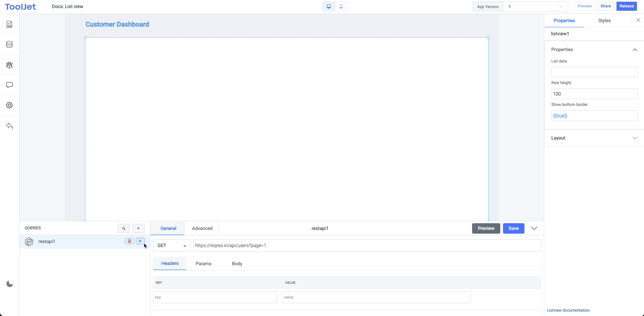This screenshot has width=644, height=316.
Task: Switch to mobile layout view
Action: (x=341, y=6)
